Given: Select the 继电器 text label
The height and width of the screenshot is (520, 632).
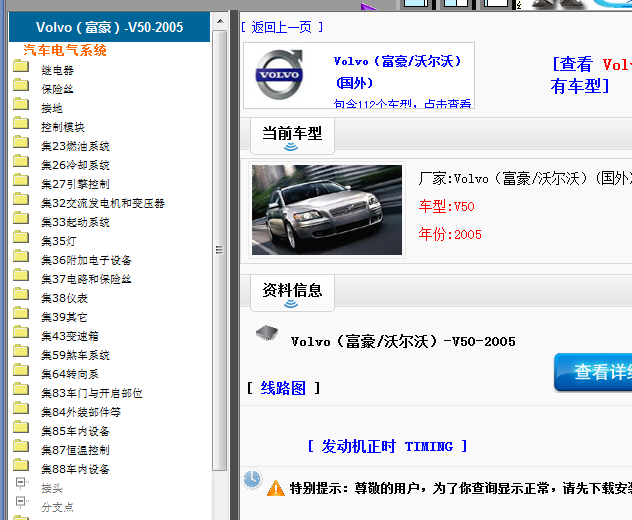Looking at the screenshot, I should pos(57,71).
